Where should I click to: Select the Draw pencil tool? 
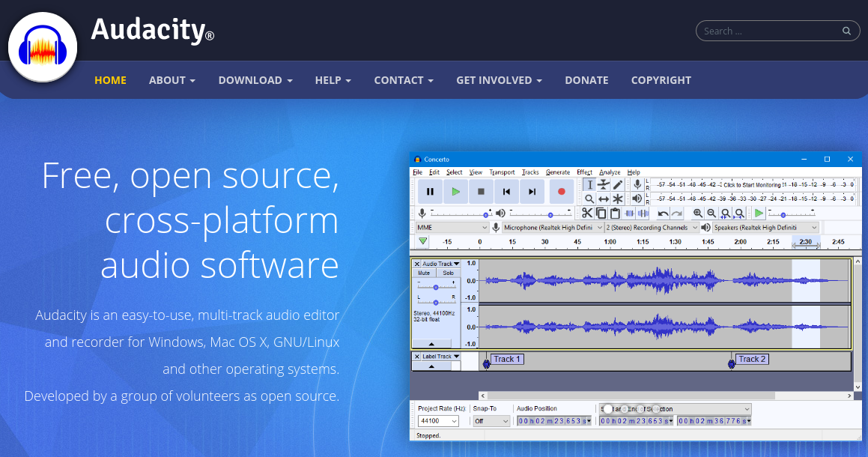618,184
